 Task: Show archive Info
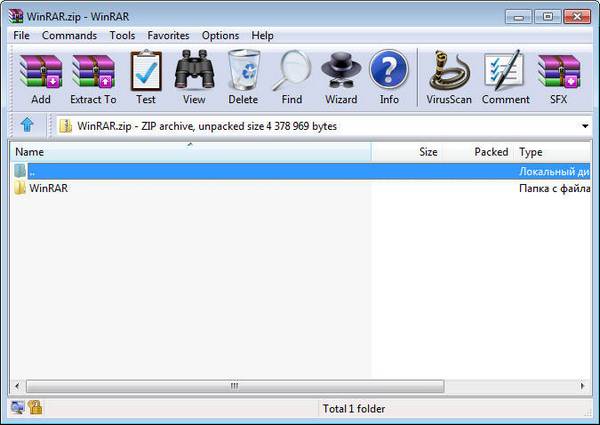coord(389,78)
